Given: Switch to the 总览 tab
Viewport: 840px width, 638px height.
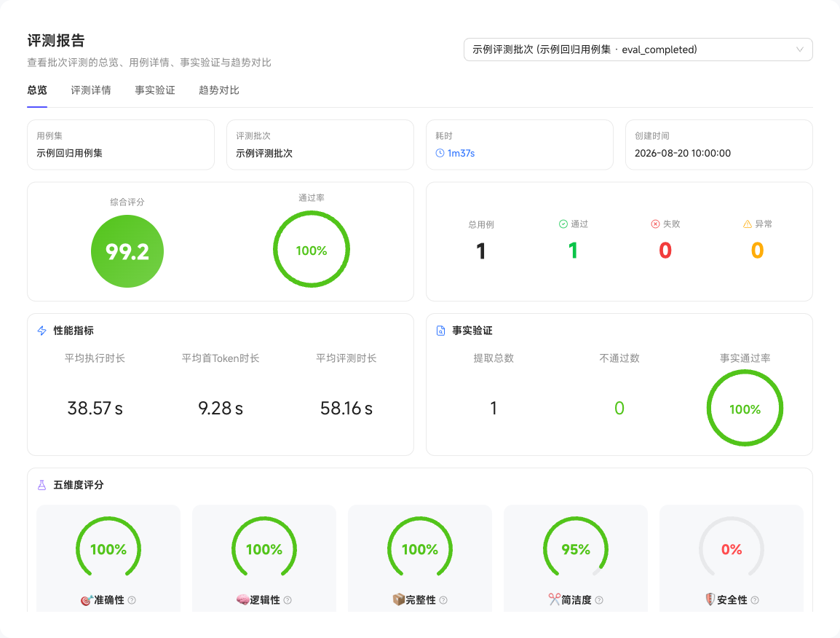Looking at the screenshot, I should click(x=37, y=90).
